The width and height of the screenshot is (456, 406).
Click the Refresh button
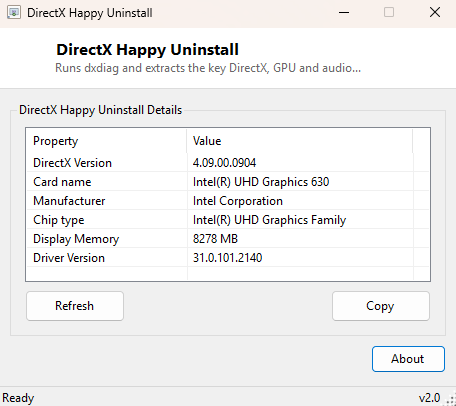[75, 306]
